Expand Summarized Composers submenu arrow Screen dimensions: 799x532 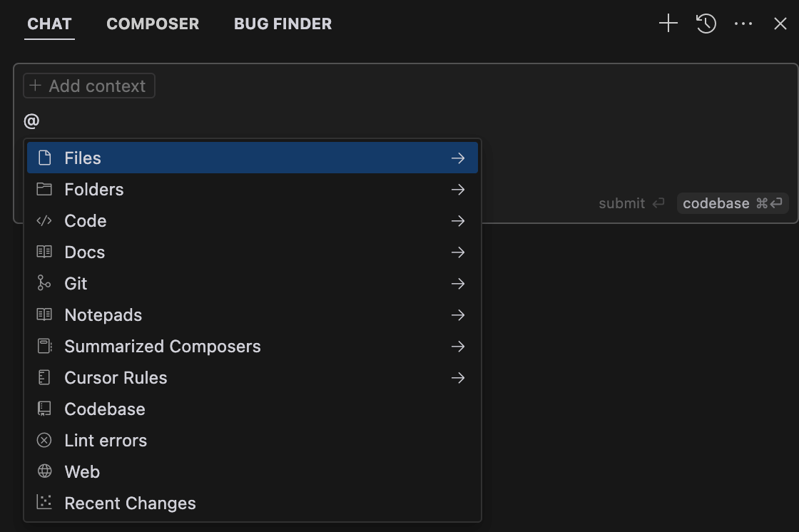point(458,346)
